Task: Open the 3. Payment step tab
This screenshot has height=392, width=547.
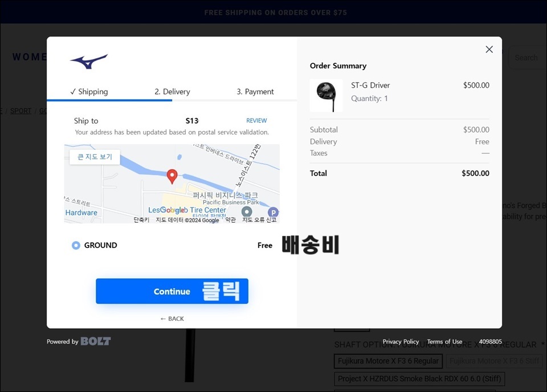Action: coord(255,92)
